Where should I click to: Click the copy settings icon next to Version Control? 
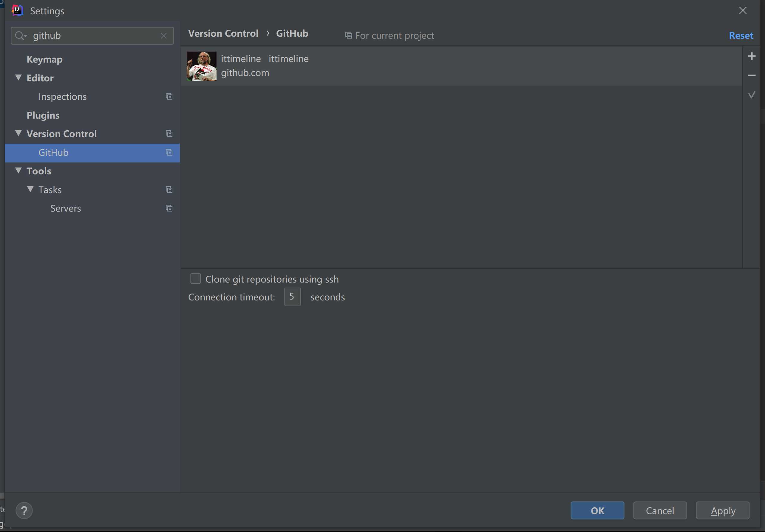click(x=169, y=133)
